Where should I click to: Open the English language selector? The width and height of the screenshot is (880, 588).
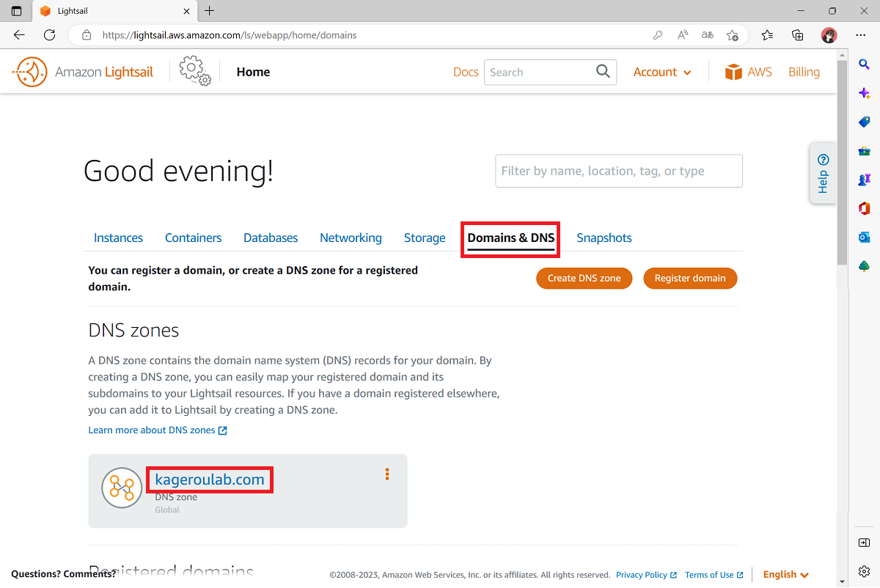pyautogui.click(x=785, y=574)
